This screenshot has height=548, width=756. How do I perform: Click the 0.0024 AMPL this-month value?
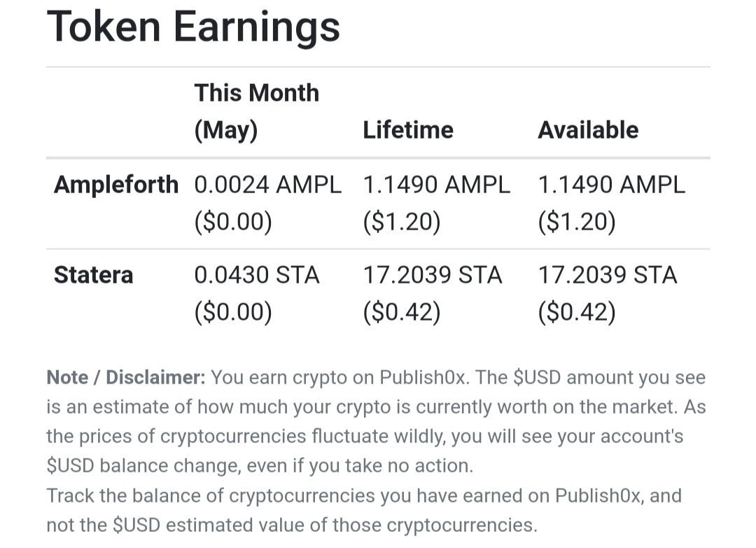[268, 185]
